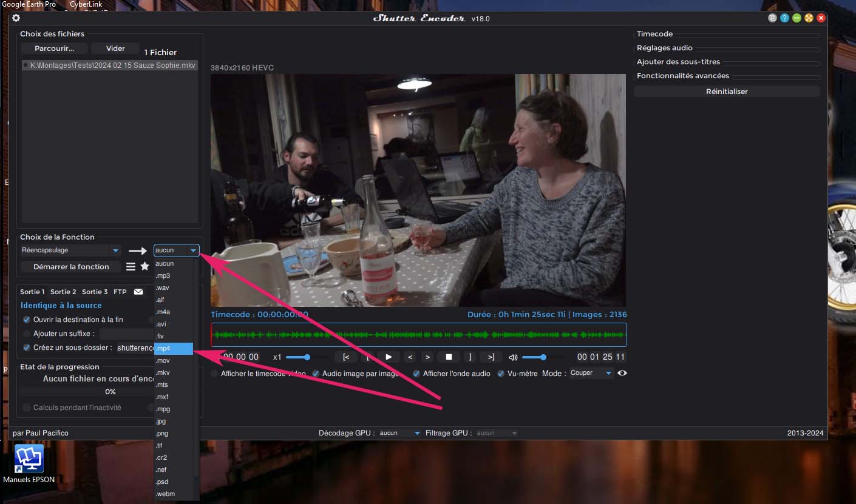Uncheck Ouvrir la destination à la fin
The width and height of the screenshot is (856, 504).
tap(27, 320)
